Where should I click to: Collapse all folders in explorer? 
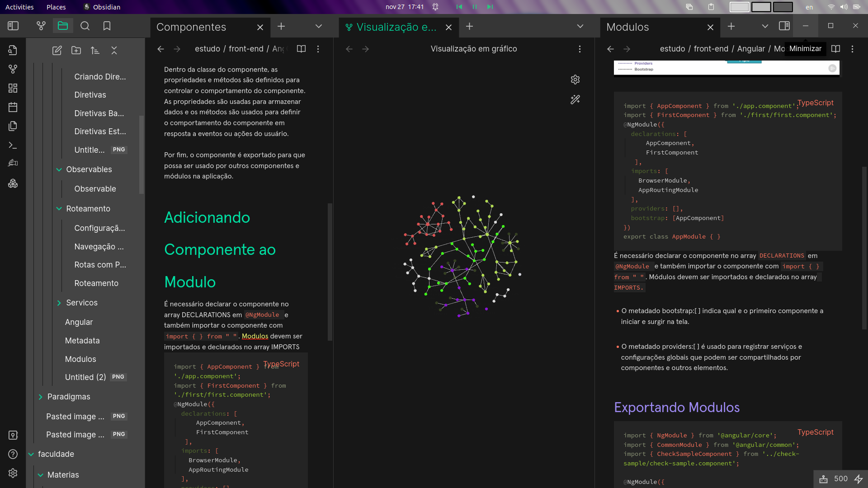click(114, 51)
